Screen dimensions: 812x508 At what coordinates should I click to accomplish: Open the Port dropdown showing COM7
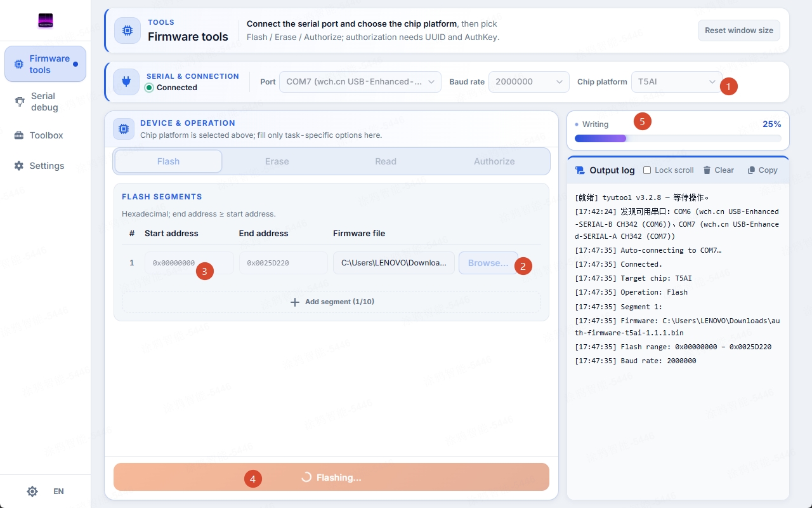(x=360, y=82)
